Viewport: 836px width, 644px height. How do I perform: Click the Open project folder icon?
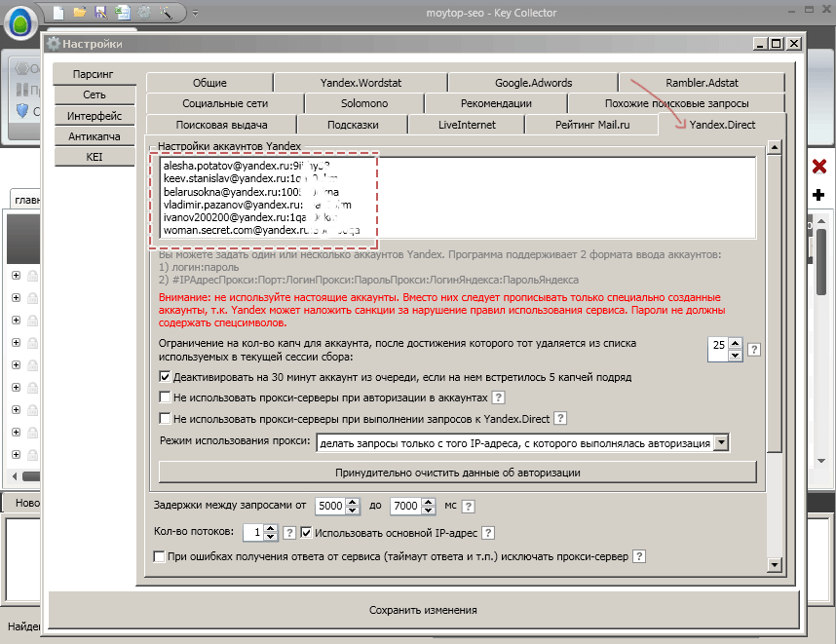point(80,13)
